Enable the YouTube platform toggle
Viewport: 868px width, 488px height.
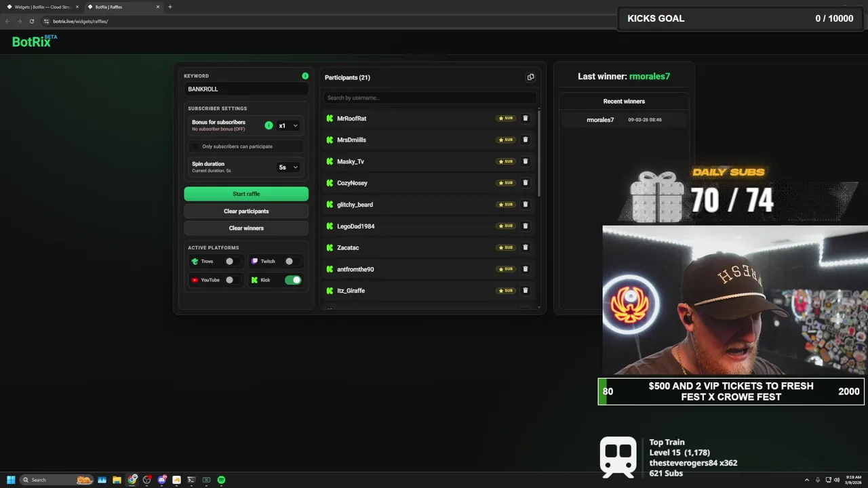[233, 280]
